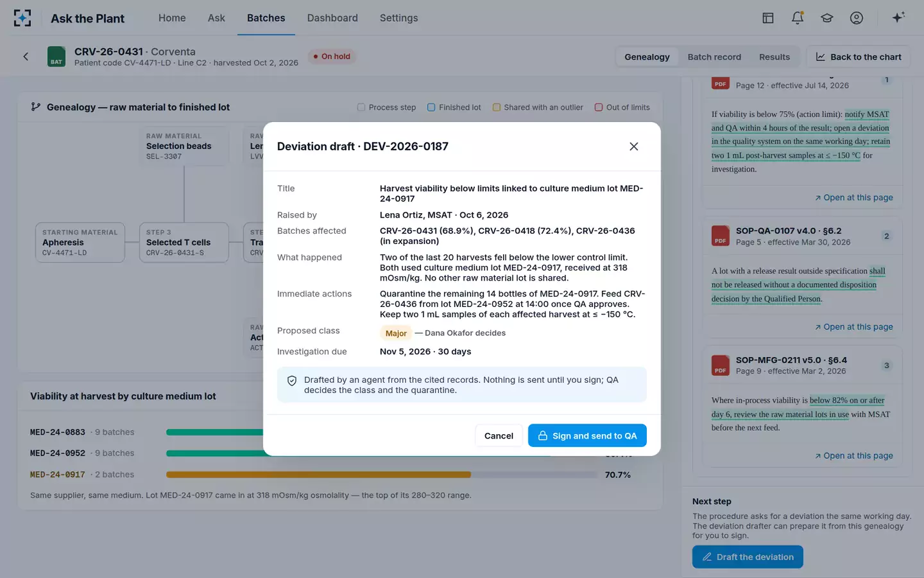Select the Selected T cells step node
Image resolution: width=924 pixels, height=578 pixels.
coord(184,242)
